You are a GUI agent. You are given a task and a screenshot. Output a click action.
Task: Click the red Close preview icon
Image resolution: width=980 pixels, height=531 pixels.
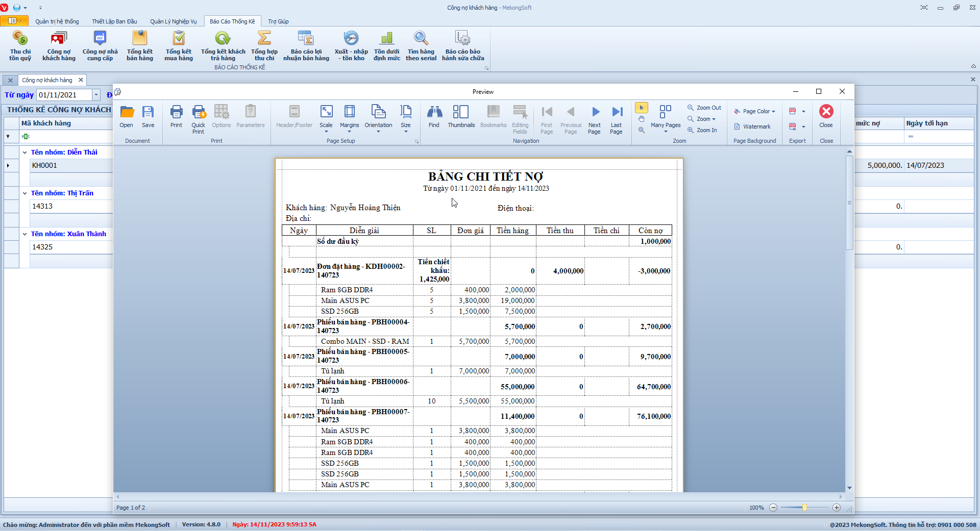[x=826, y=112]
